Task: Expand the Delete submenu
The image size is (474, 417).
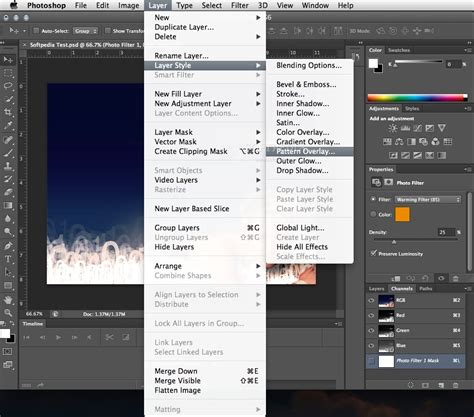Action: click(x=205, y=37)
